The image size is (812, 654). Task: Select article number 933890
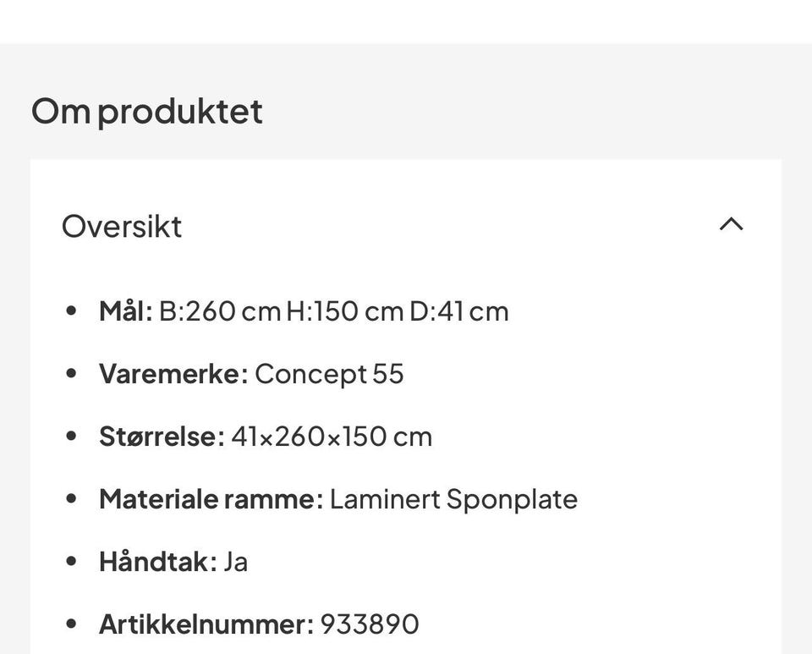tap(370, 624)
